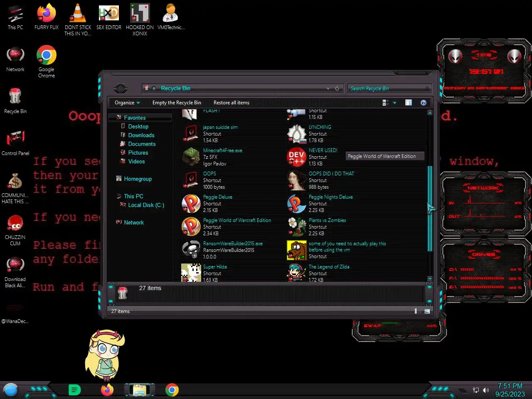Open the DONT STICK THIS IN YO... VLC shortcut
This screenshot has height=399, width=532.
[78, 20]
